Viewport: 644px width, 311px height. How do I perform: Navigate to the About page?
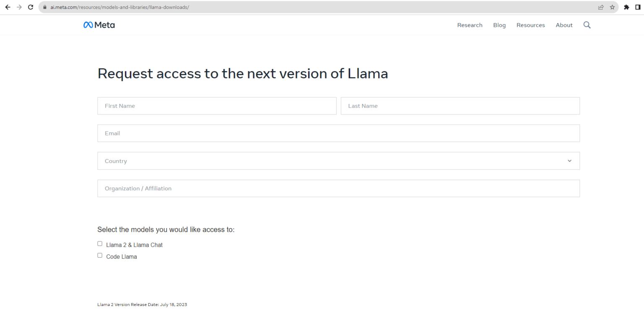coord(564,25)
